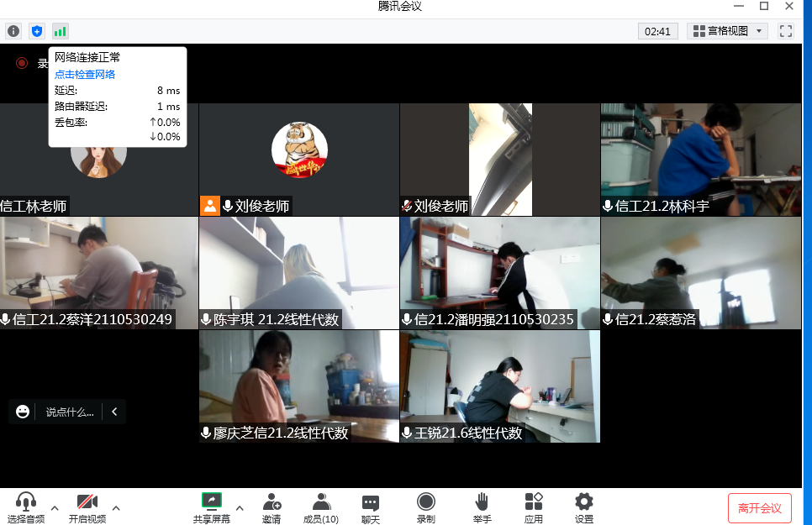812x525 pixels.
Task: Collapse the chat bar arrow
Action: point(114,412)
